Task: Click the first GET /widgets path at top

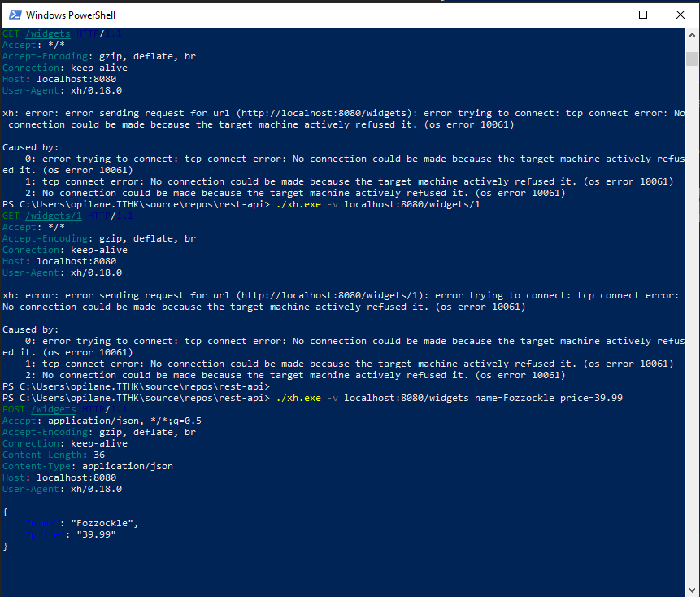Action: (x=48, y=33)
